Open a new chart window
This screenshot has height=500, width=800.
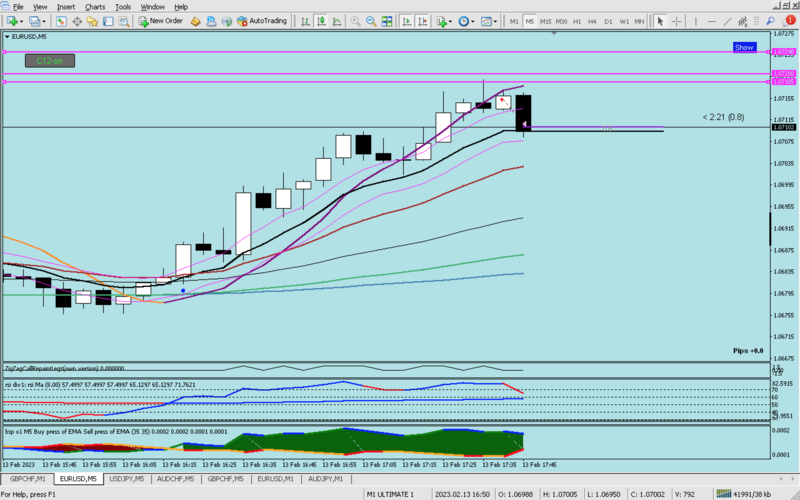12,21
